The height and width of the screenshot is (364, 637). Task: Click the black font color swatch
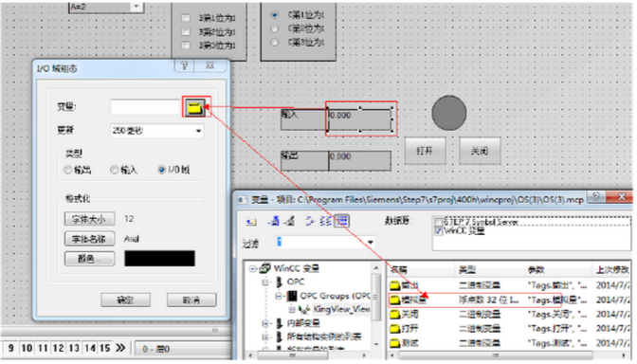[x=159, y=259]
